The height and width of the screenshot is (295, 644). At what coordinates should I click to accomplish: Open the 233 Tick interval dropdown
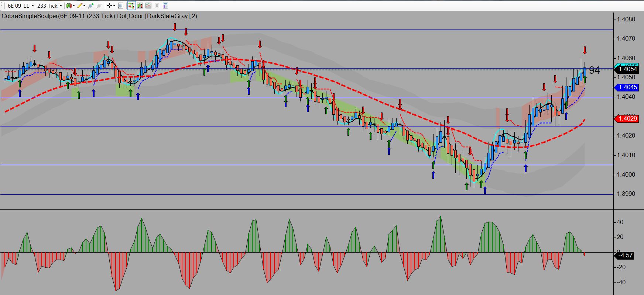49,6
